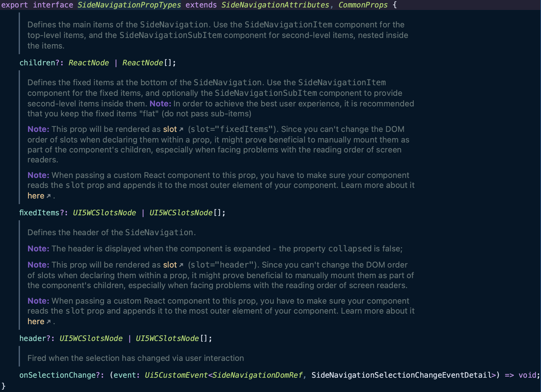Click the 'export' keyword
Viewport: 541px width, 392px height.
click(15, 5)
